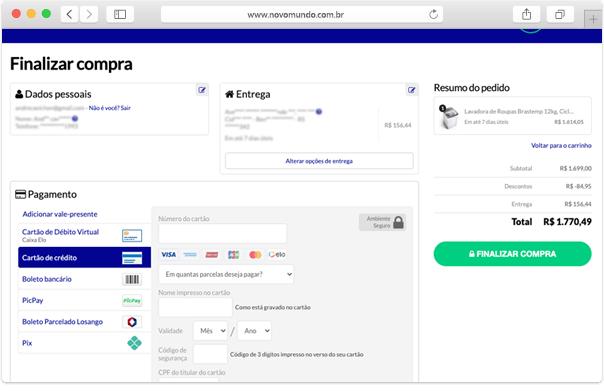Toggle the Safari sidebar button

pyautogui.click(x=120, y=15)
